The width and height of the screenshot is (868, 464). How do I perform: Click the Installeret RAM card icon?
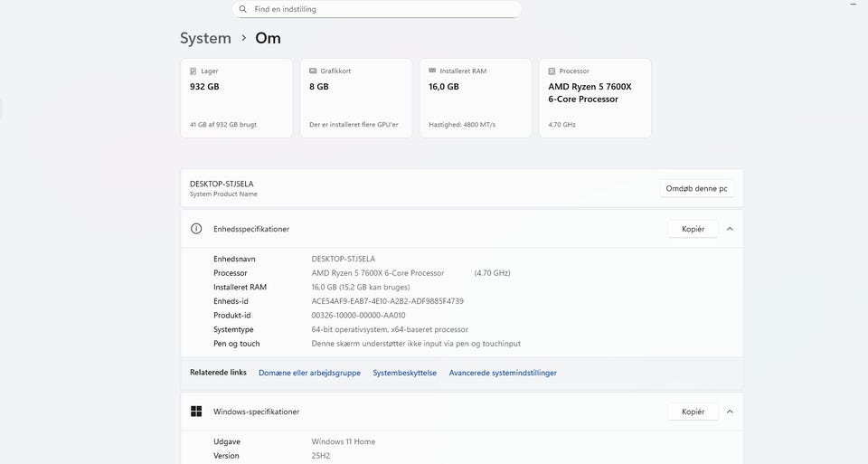click(x=431, y=71)
